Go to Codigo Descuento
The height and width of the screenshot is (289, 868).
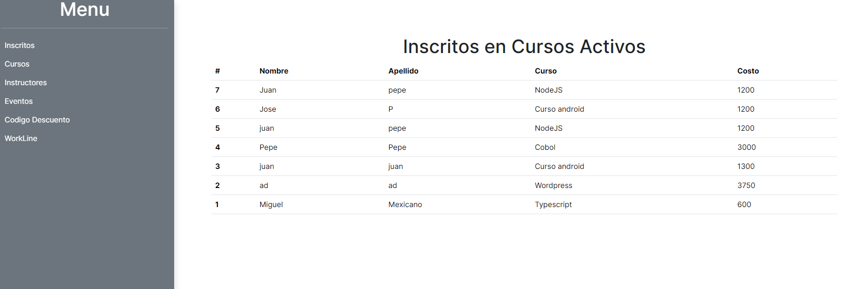(37, 120)
